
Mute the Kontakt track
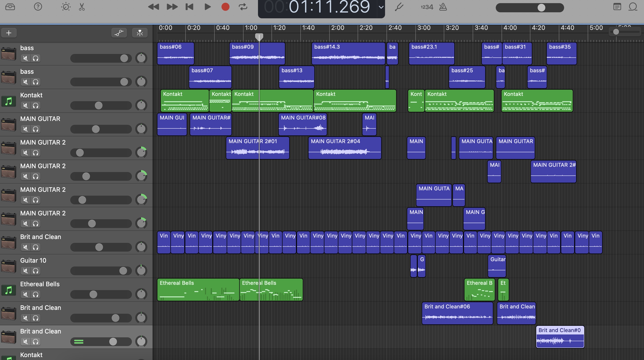pos(25,106)
